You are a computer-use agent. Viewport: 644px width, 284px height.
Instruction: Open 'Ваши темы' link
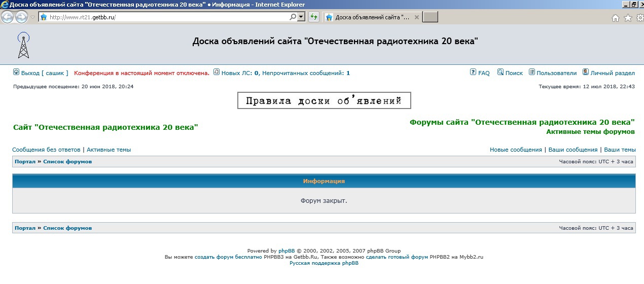(x=620, y=150)
